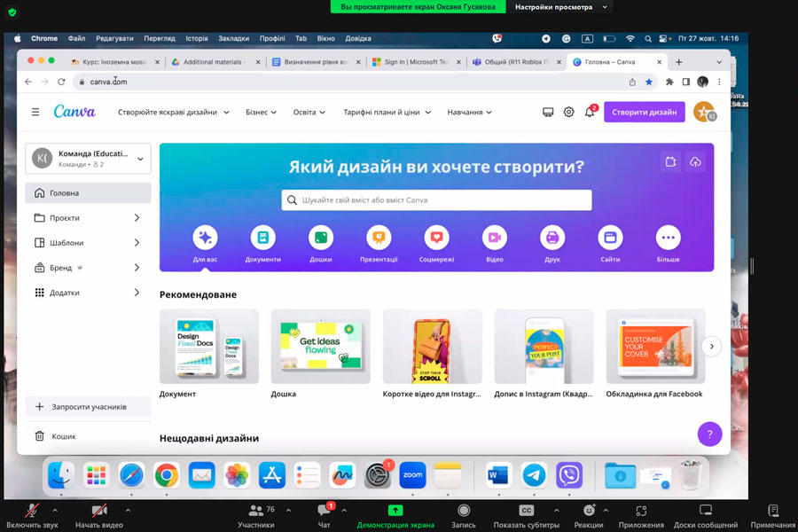Open the purple help question mark button

[x=709, y=434]
